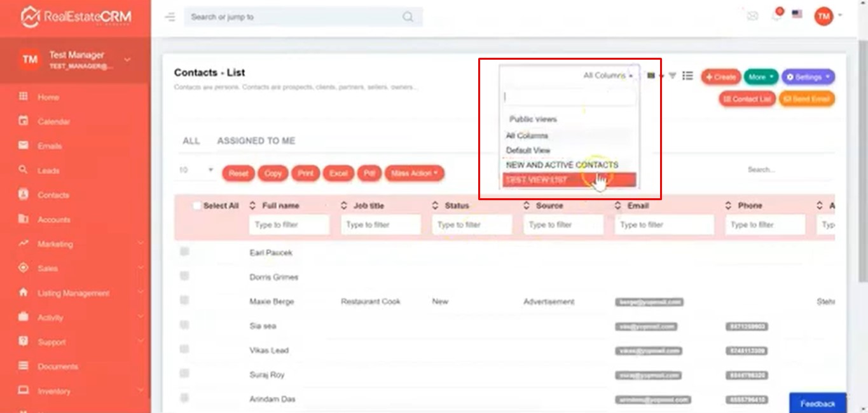Screen dimensions: 868x413
Task: Choose TEST VIEW LIST from views
Action: click(x=569, y=180)
